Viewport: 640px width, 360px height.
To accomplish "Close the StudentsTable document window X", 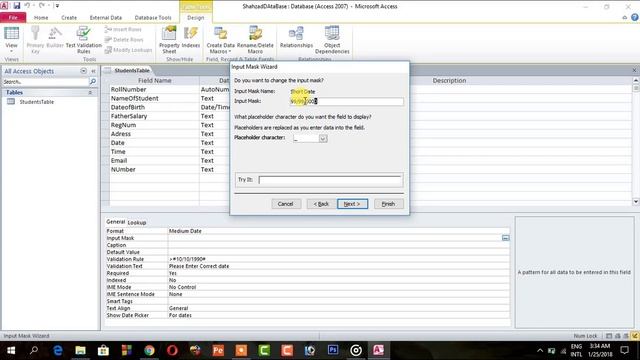I will pyautogui.click(x=634, y=70).
